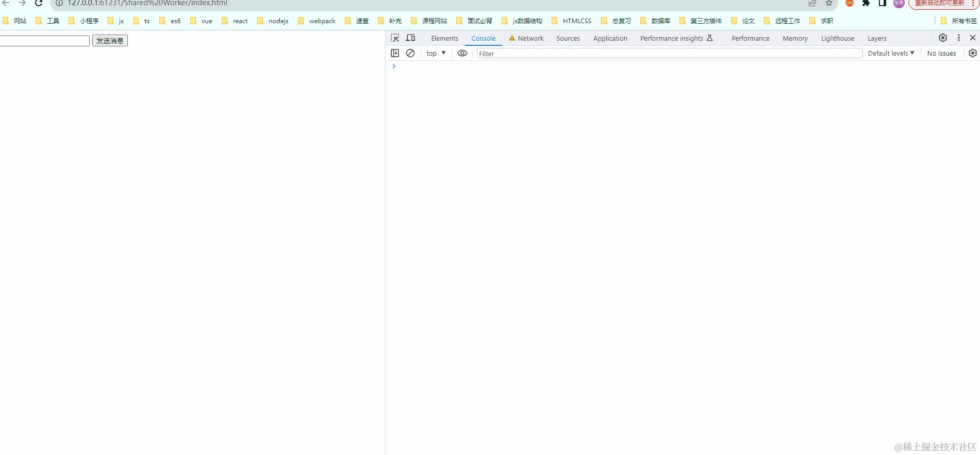
Task: Open the 补充 bookmark folder
Action: click(x=390, y=21)
